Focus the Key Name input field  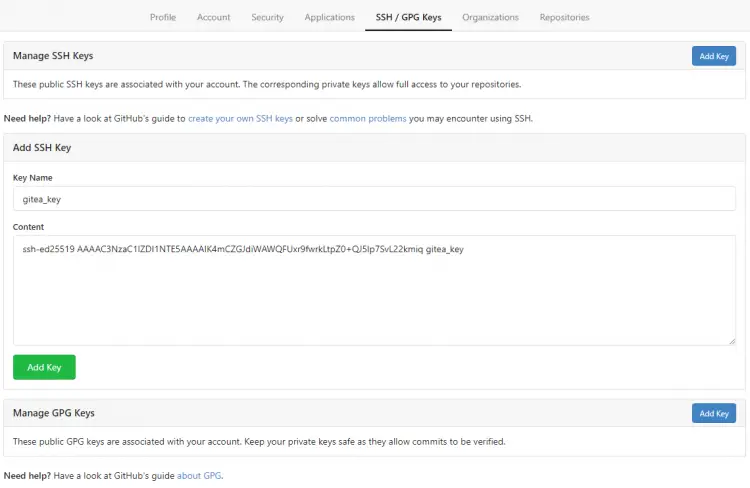pos(374,199)
